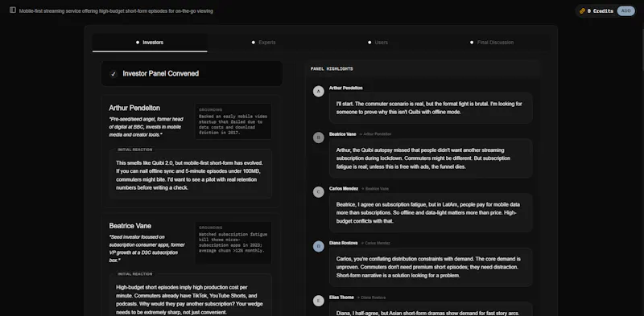This screenshot has height=316, width=644.
Task: Click avatar B for Beatrice Vane
Action: (319, 137)
